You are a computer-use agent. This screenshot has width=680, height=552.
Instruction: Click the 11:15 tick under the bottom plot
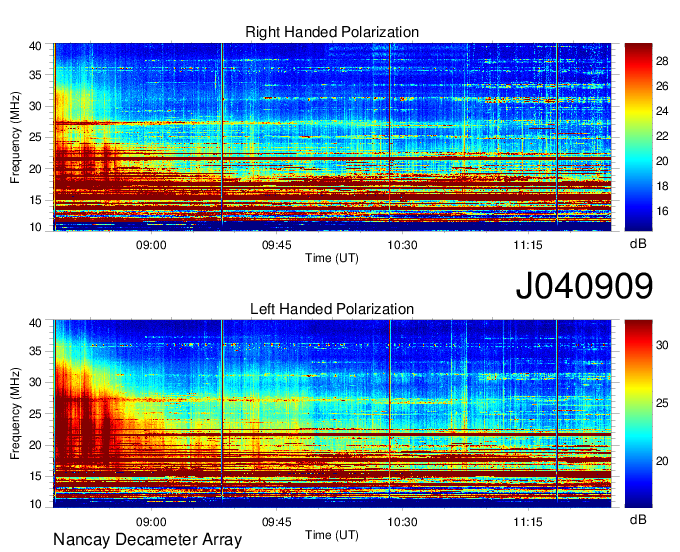click(528, 522)
